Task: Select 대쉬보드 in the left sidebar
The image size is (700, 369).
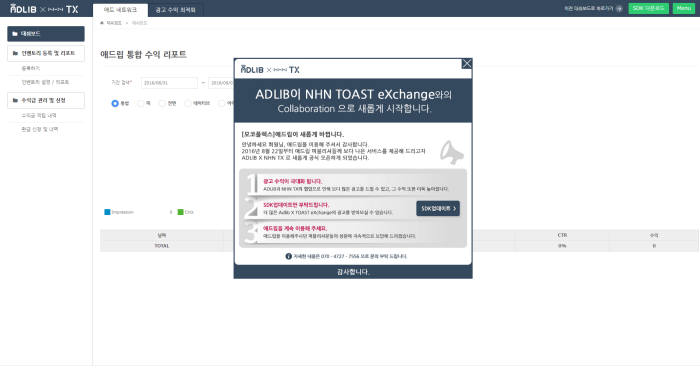Action: pyautogui.click(x=46, y=34)
